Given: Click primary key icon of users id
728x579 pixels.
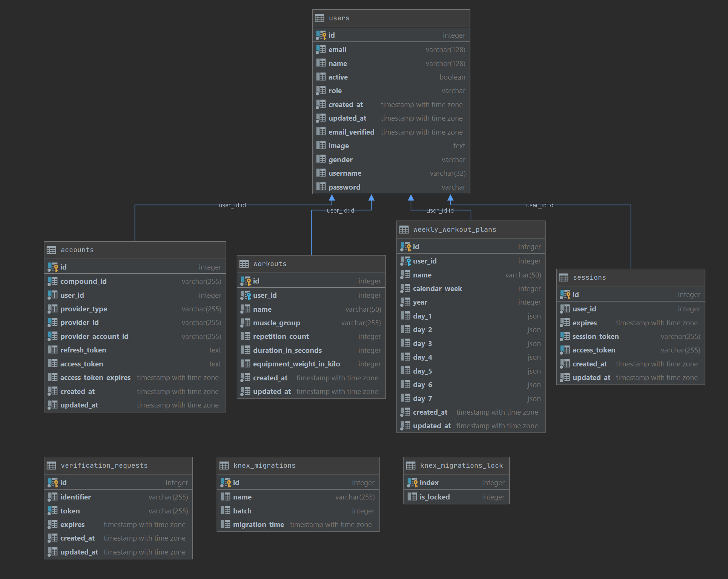Looking at the screenshot, I should click(321, 35).
